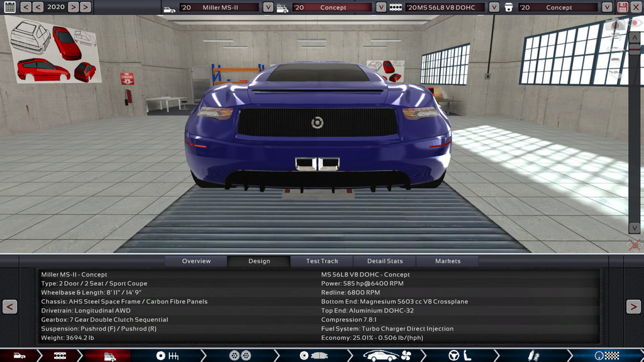Image resolution: width=644 pixels, height=362 pixels.
Task: Expand the MS 56L8 V8 DOHC engine dropdown
Action: [494, 8]
